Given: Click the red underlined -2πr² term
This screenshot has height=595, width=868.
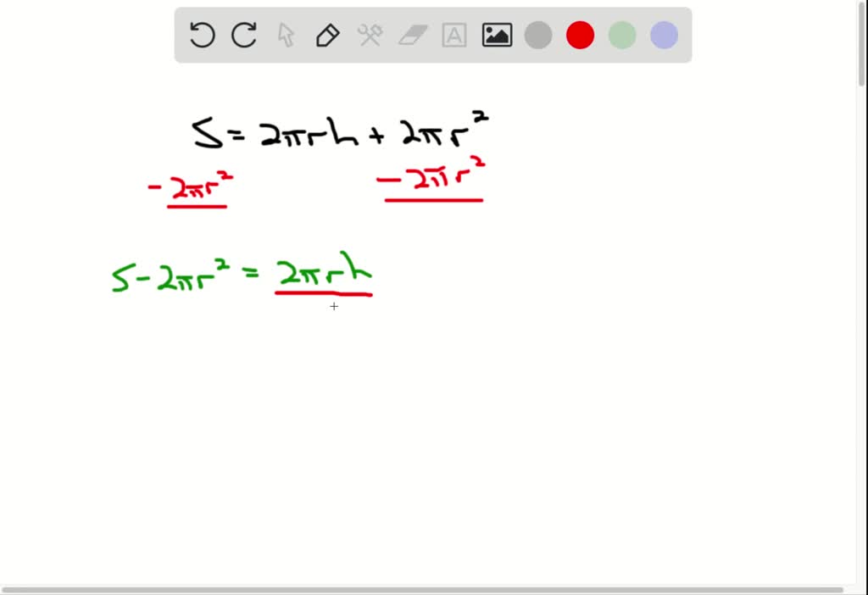Looking at the screenshot, I should tap(193, 185).
